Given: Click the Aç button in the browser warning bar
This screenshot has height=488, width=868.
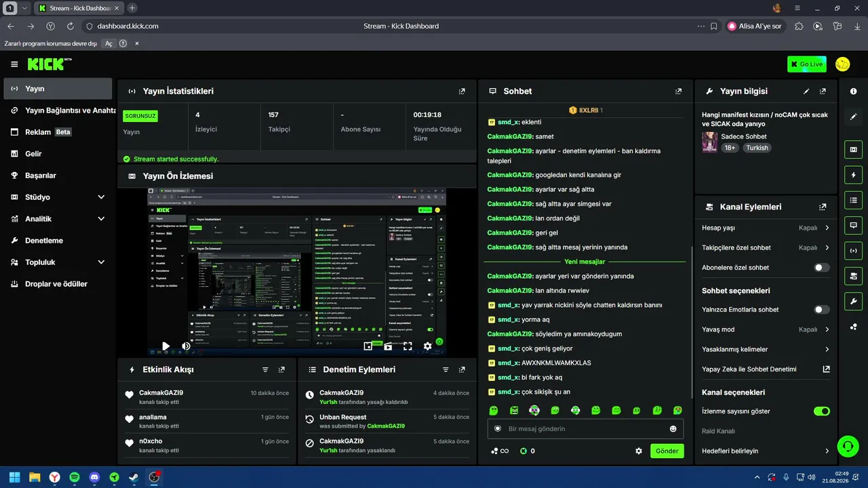Looking at the screenshot, I should coord(108,43).
